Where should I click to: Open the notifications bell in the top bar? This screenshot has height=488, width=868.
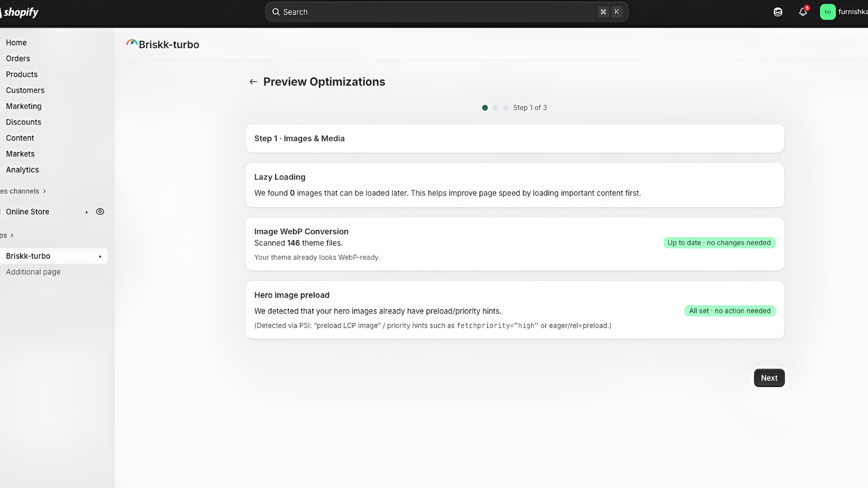[x=803, y=12]
